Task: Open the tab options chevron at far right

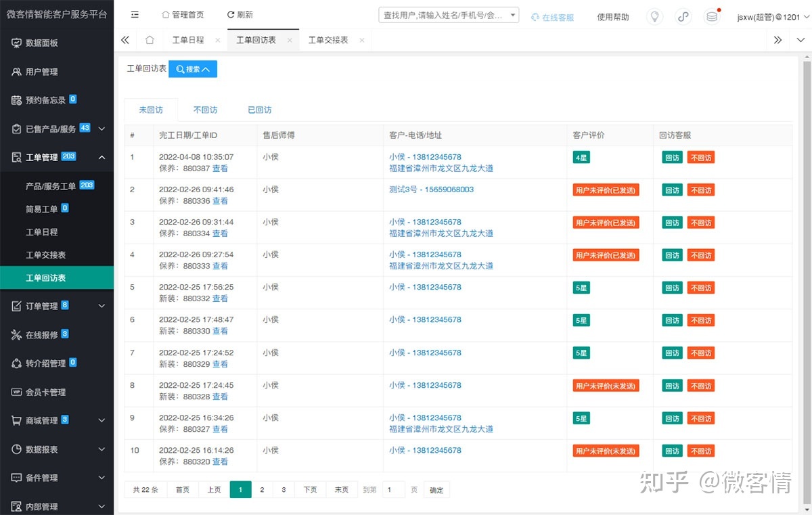Action: click(x=800, y=40)
